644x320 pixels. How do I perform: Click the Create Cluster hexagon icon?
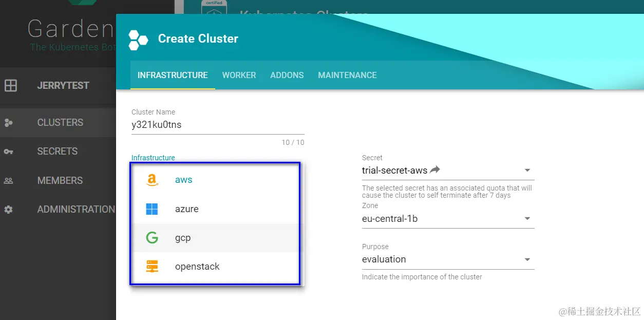coord(138,40)
